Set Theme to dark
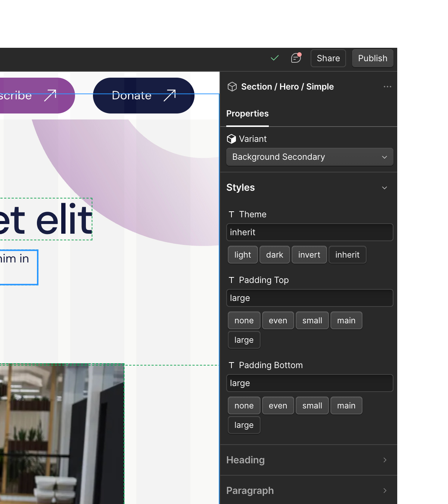The image size is (448, 504). (x=275, y=255)
